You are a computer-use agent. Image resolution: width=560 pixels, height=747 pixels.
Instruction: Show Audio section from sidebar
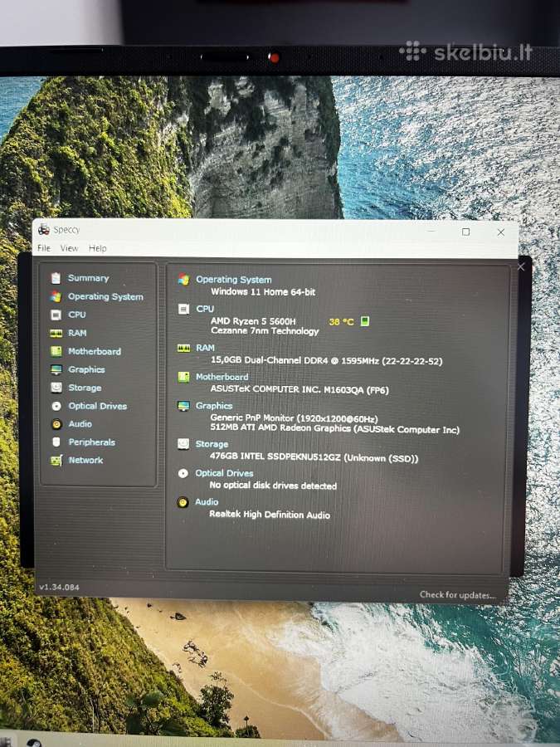coord(80,424)
